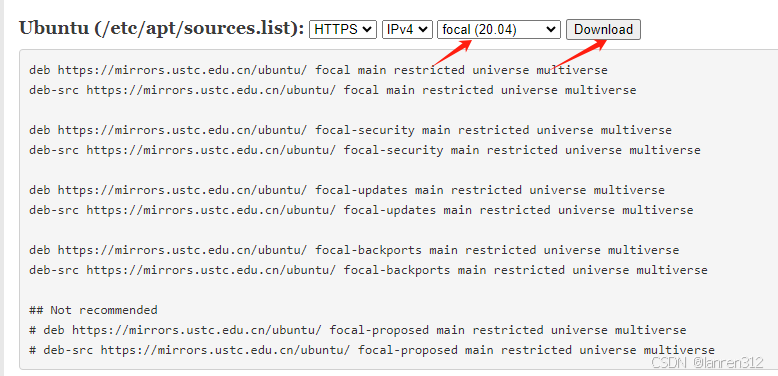Click the deb-src focal-backports line
This screenshot has height=376, width=778.
(x=368, y=270)
